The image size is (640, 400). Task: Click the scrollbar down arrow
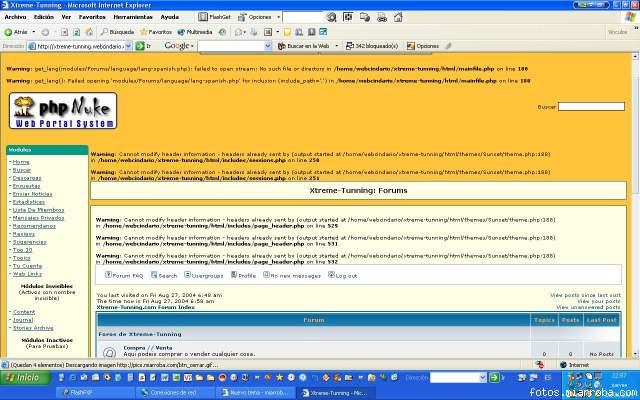[x=636, y=354]
